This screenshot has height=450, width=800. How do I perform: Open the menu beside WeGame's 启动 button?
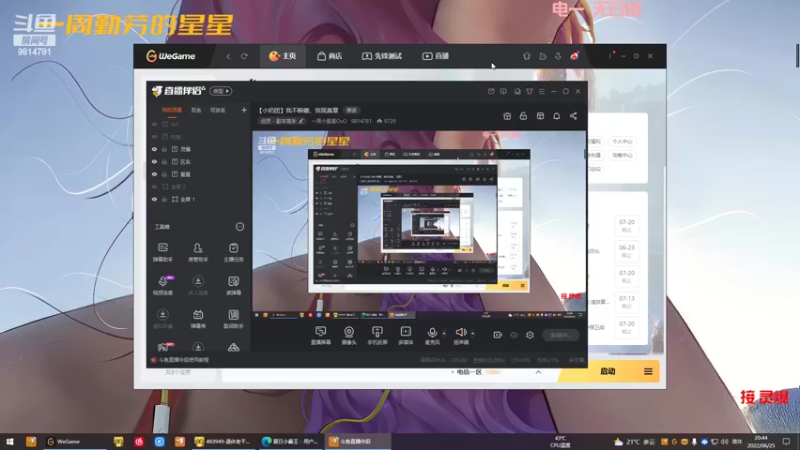[x=648, y=371]
